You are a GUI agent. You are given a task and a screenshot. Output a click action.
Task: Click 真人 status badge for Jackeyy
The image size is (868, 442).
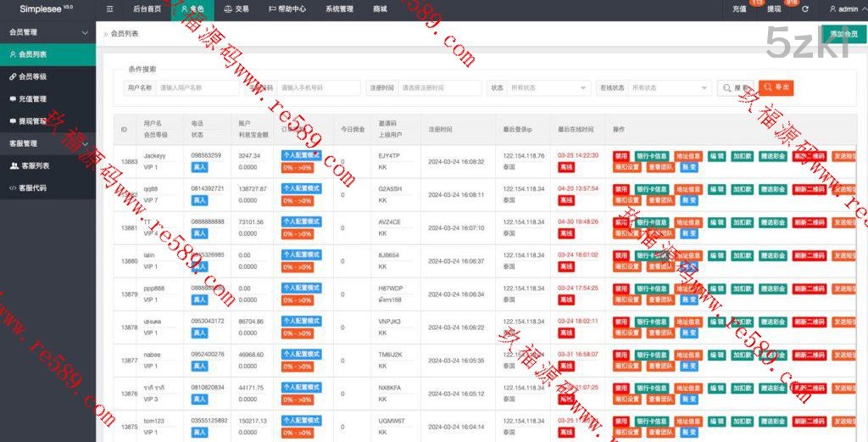199,168
